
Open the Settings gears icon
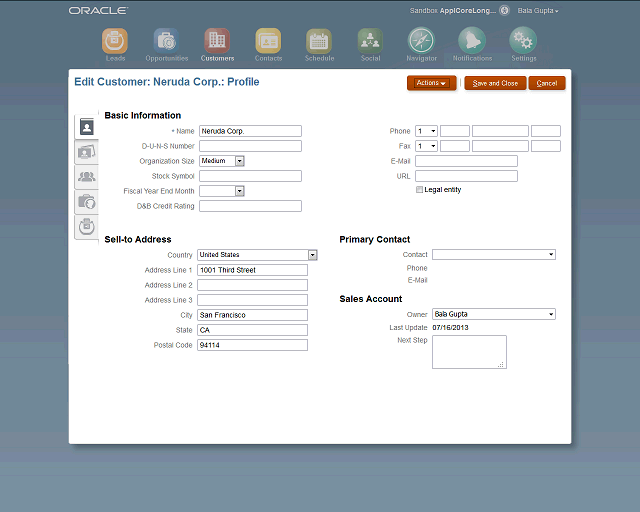click(523, 40)
